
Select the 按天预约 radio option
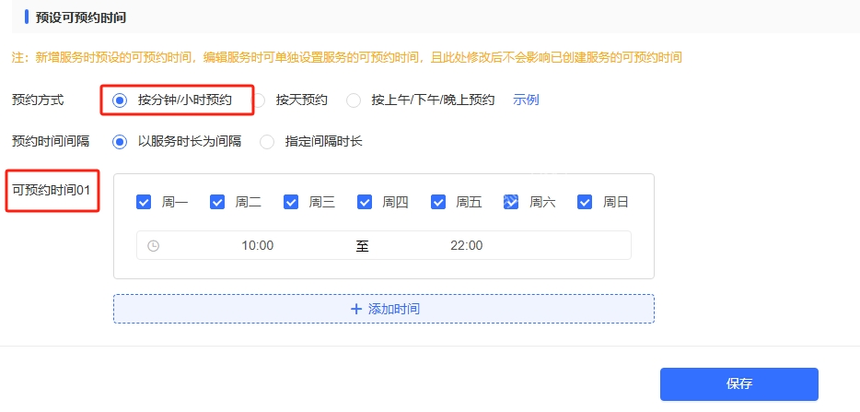point(259,100)
